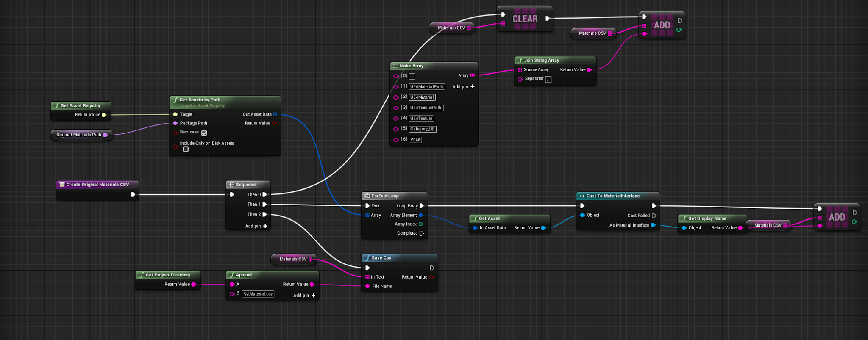The width and height of the screenshot is (868, 340).
Task: Click the empty [0] field in Make Array
Action: 412,76
